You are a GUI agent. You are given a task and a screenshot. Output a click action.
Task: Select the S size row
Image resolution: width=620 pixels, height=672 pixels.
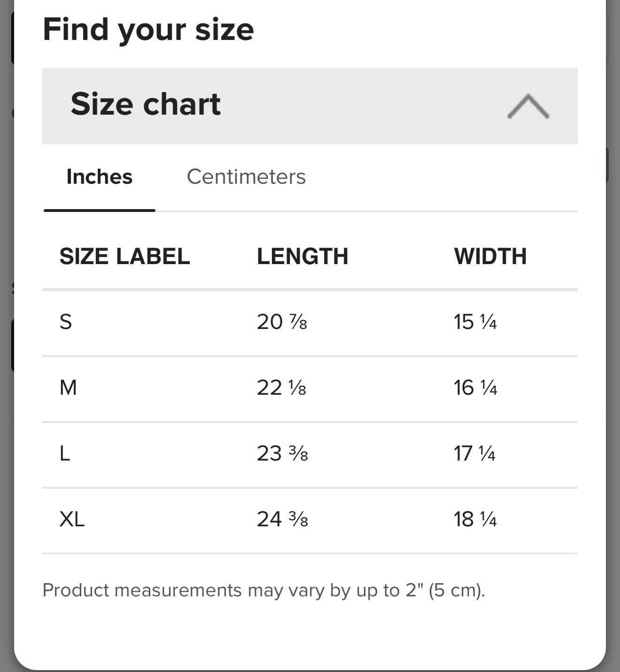(310, 323)
